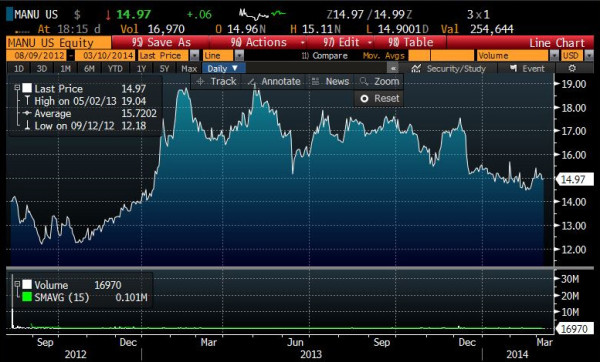600x362 pixels.
Task: Select the 6M range tab
Action: pos(89,69)
